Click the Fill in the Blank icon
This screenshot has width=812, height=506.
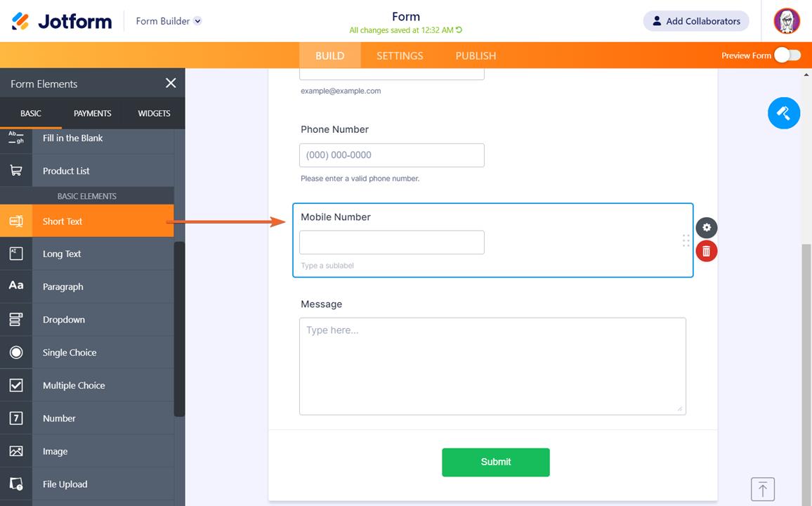coord(16,138)
